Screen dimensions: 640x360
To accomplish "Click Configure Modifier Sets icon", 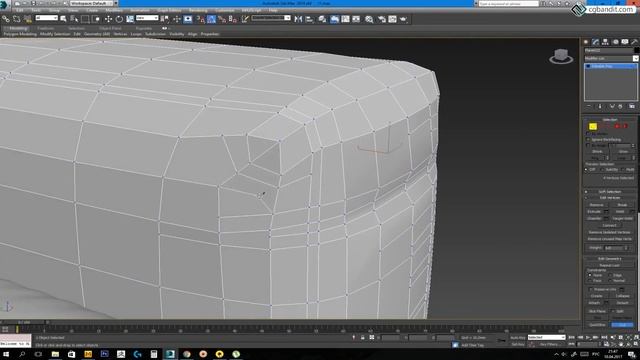I will pyautogui.click(x=632, y=106).
